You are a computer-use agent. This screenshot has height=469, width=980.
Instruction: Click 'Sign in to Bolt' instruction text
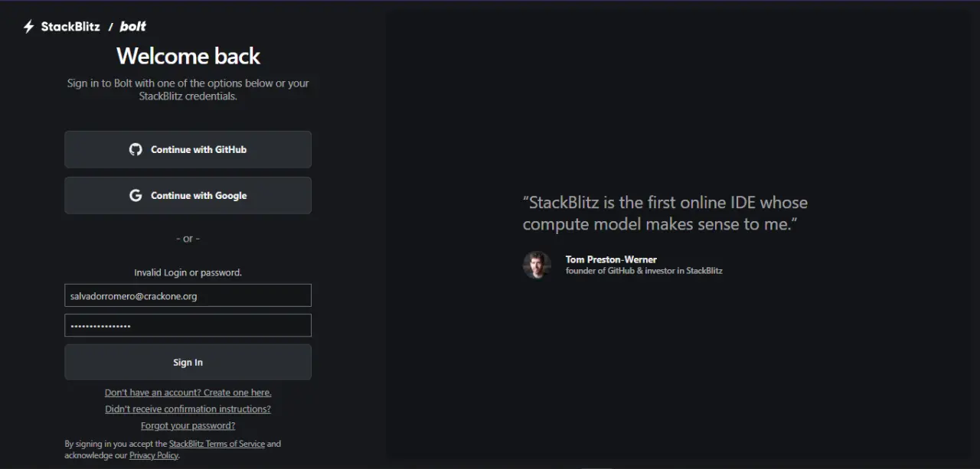188,90
